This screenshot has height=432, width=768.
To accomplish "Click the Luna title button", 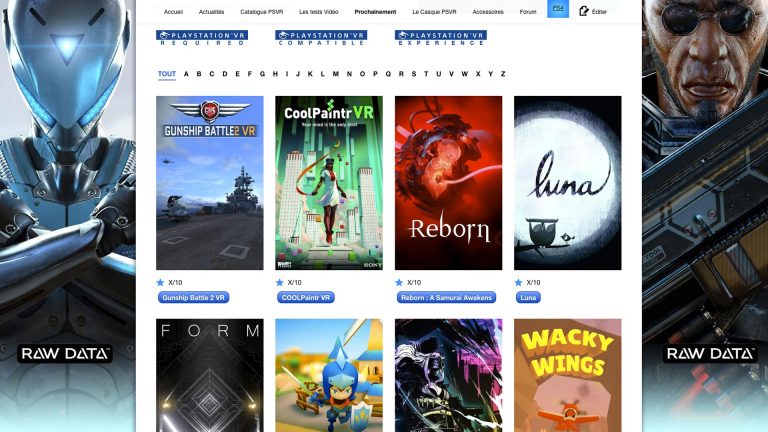I will (x=528, y=297).
